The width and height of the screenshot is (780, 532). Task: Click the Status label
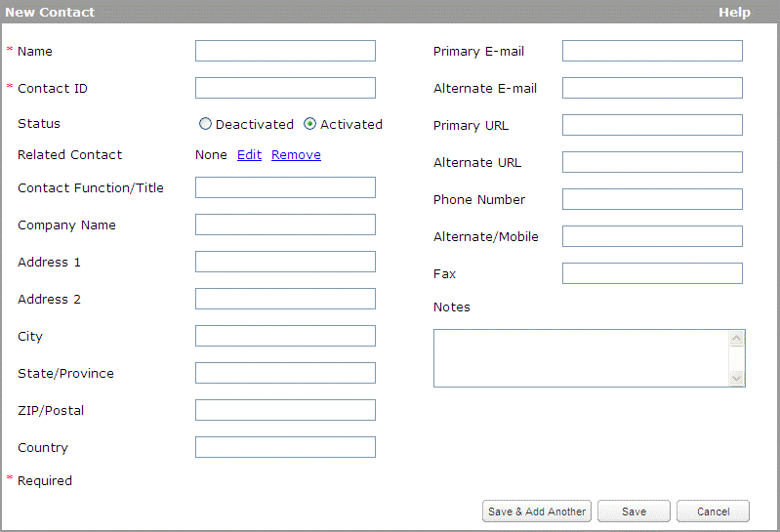tap(39, 123)
